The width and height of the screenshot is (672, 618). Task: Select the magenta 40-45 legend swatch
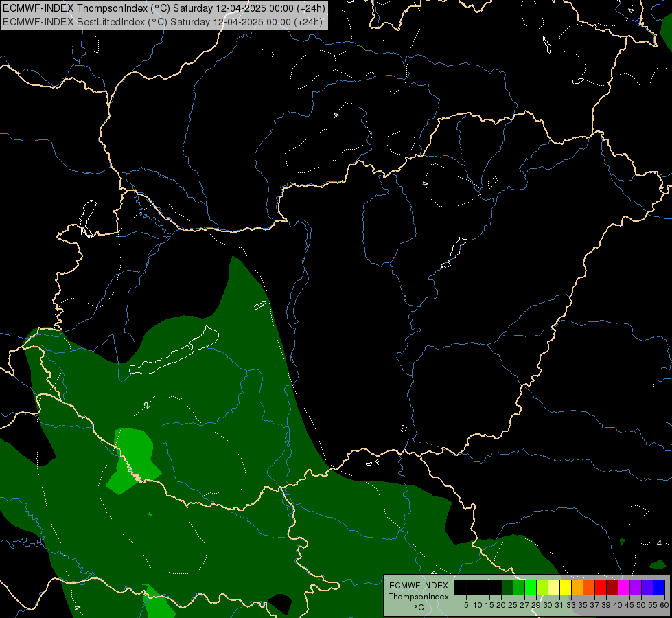623,587
